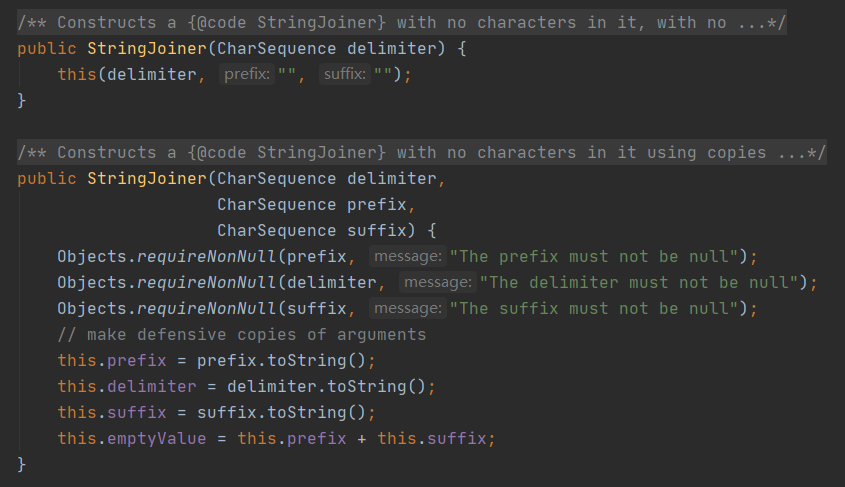Click the this.emptyValue field reference

coord(132,439)
